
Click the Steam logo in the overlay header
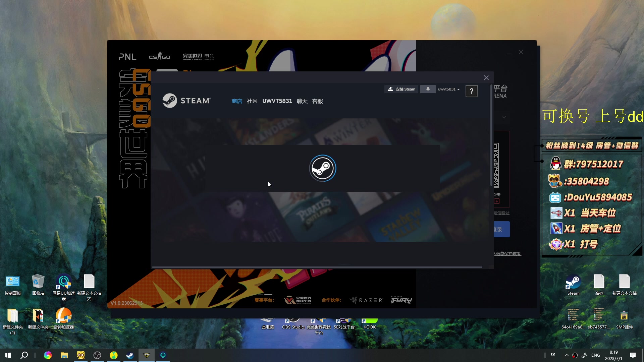click(186, 101)
